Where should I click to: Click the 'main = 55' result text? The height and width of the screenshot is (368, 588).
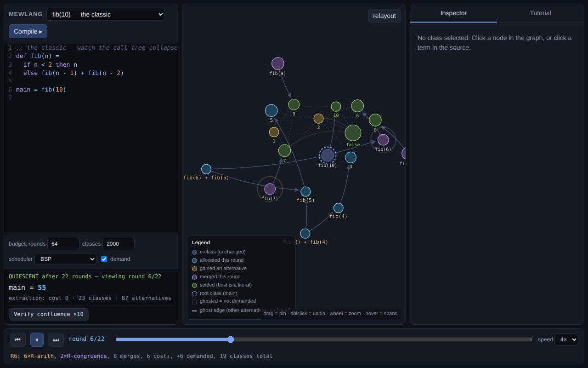pos(28,287)
